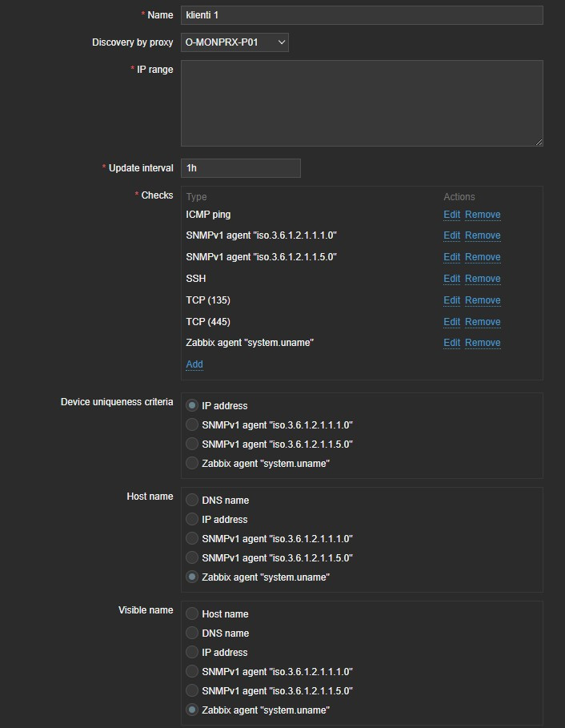The height and width of the screenshot is (728, 565).
Task: Edit the TCP (445) check
Action: click(452, 322)
